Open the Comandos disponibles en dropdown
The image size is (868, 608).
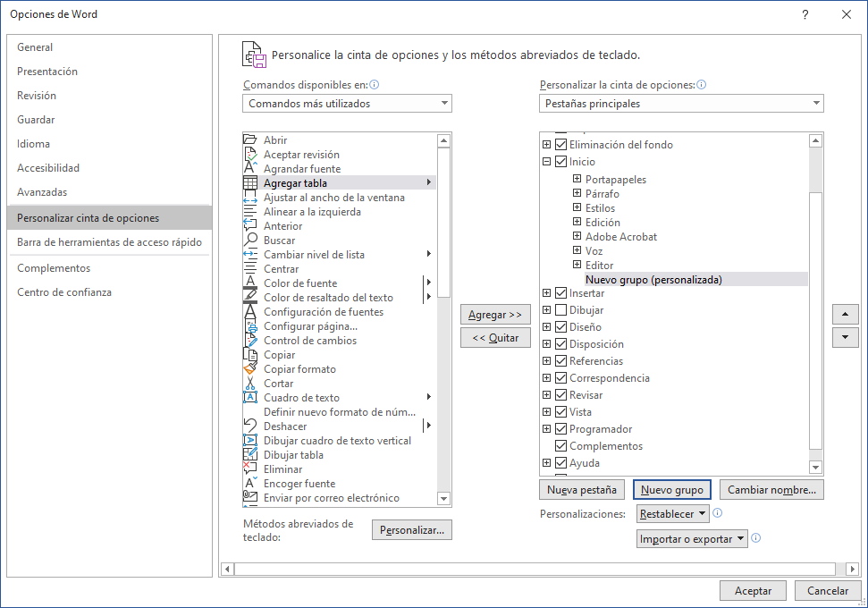347,104
